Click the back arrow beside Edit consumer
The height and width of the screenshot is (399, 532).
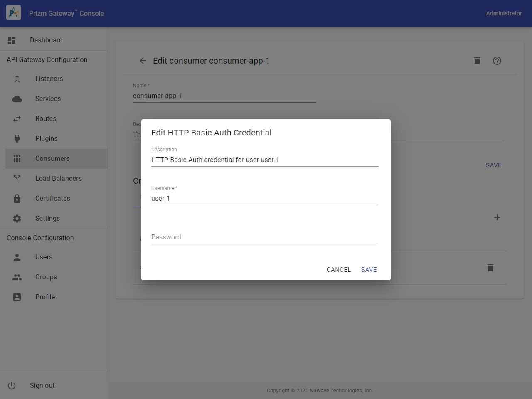[143, 61]
